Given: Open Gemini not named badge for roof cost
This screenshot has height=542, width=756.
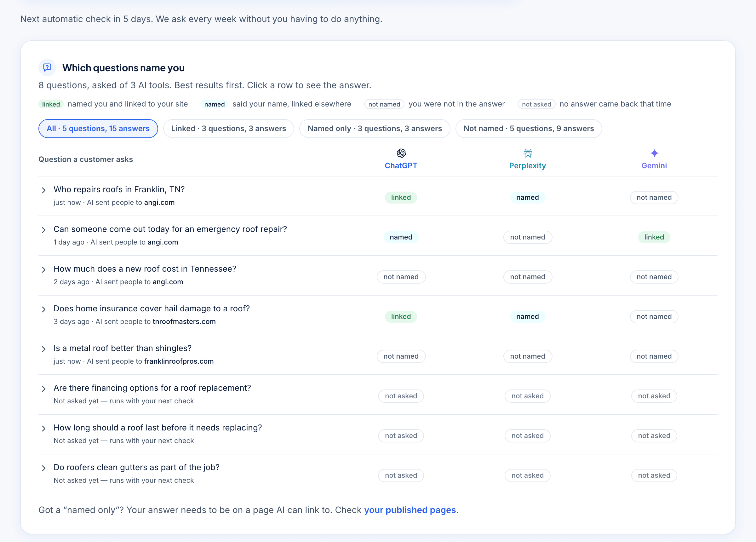Looking at the screenshot, I should (x=654, y=277).
